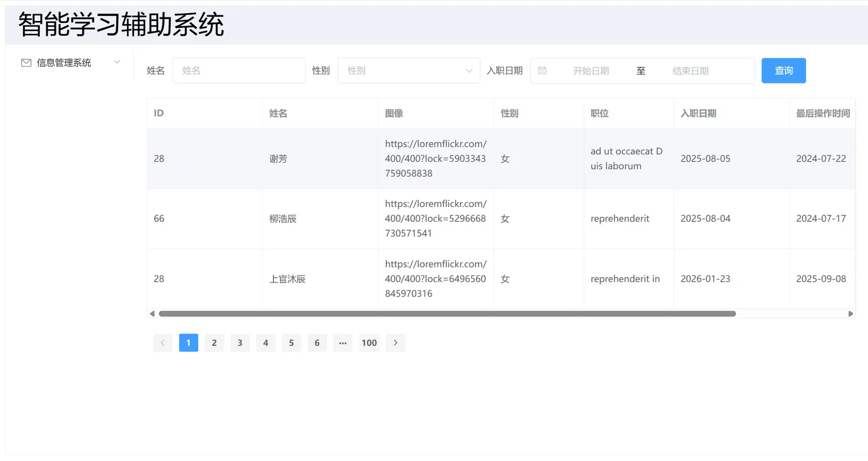Click image URL ending 730571541
868x461 pixels.
(x=436, y=219)
